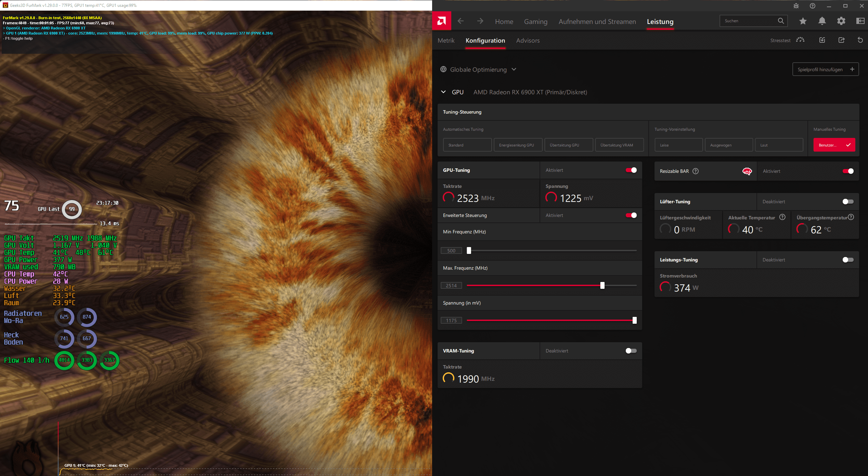This screenshot has width=868, height=476.
Task: Toggle the sidebar panel icon
Action: click(860, 21)
